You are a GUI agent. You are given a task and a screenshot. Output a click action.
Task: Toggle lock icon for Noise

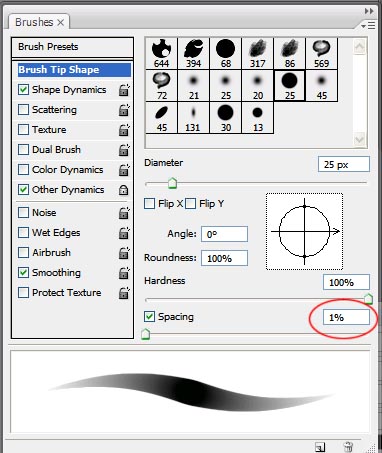(124, 213)
